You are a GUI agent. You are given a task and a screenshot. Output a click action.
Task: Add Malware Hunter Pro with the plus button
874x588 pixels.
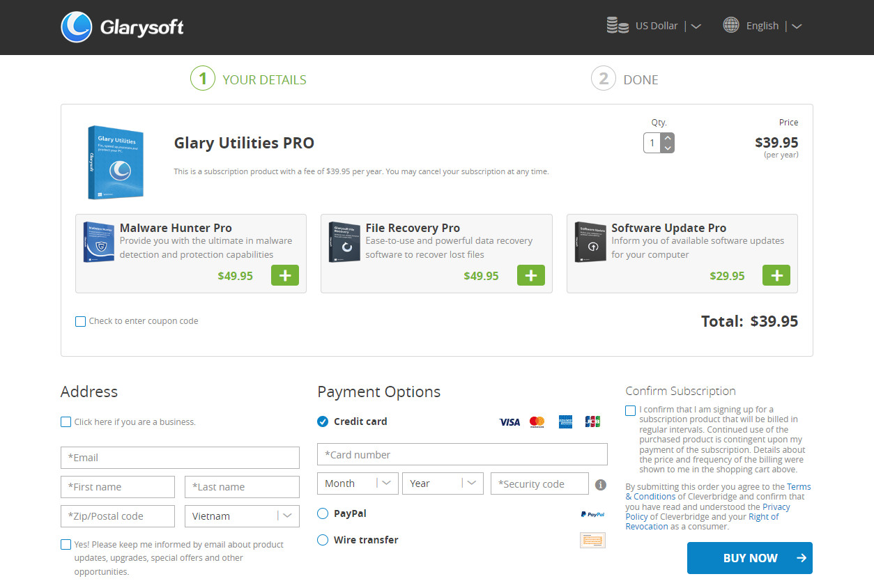coord(285,275)
